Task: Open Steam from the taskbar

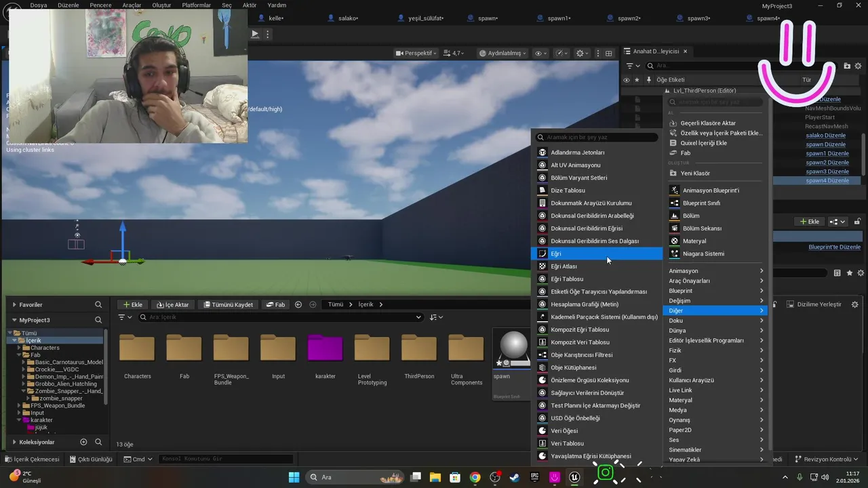Action: point(515,477)
